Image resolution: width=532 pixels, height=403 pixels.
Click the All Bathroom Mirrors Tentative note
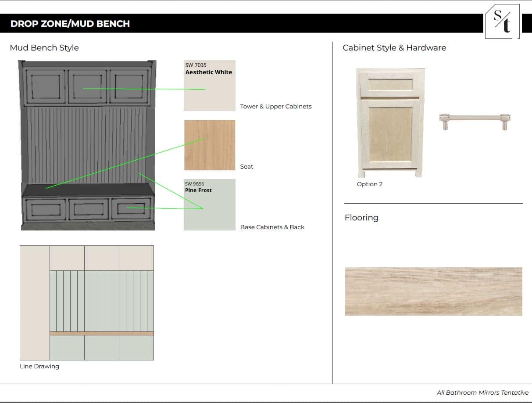click(482, 393)
